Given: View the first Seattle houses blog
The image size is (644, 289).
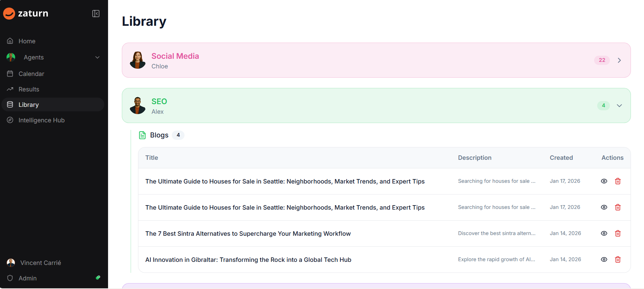Looking at the screenshot, I should (604, 181).
